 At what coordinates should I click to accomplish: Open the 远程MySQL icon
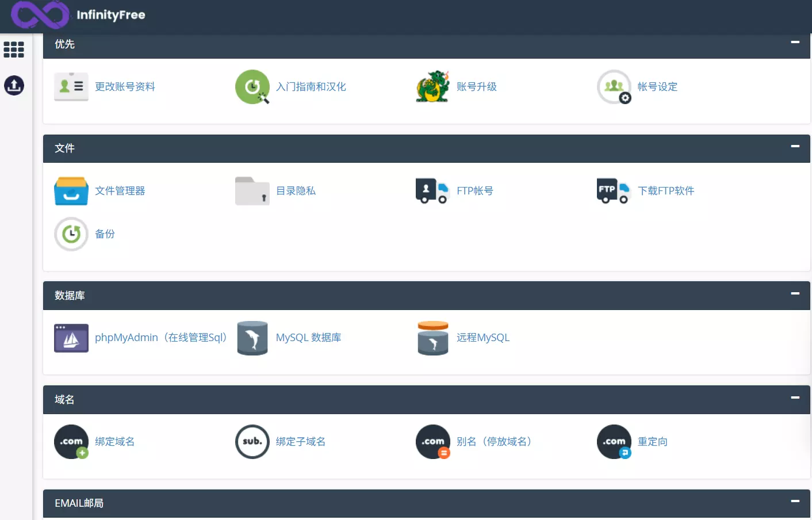coord(432,338)
